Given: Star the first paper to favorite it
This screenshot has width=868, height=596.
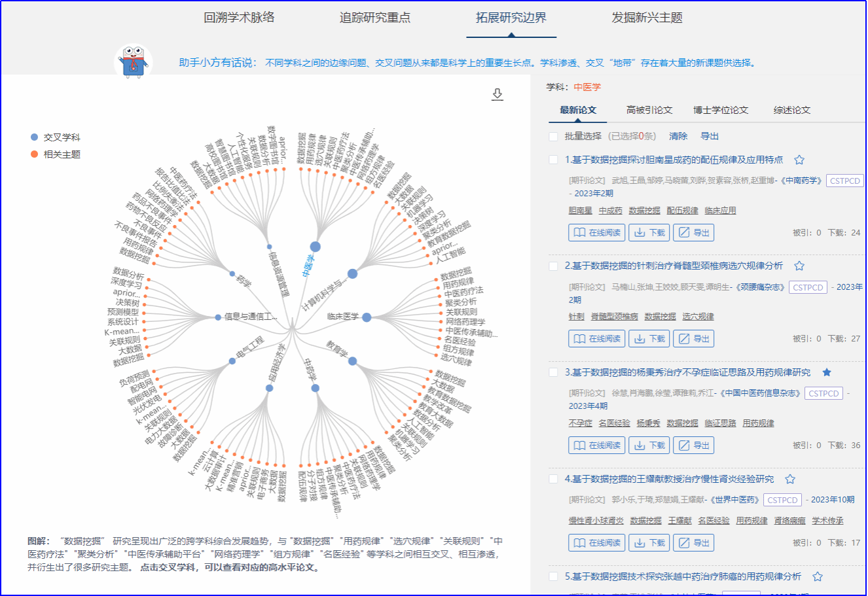Looking at the screenshot, I should click(799, 160).
